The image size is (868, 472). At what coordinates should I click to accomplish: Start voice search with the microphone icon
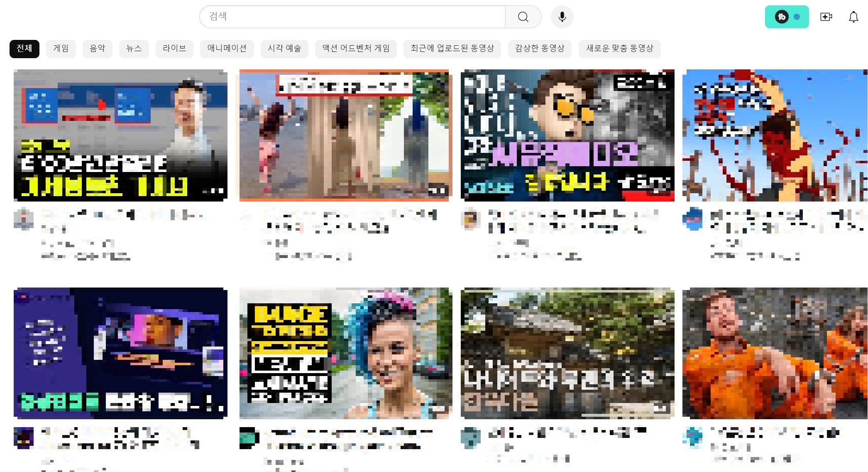(562, 17)
